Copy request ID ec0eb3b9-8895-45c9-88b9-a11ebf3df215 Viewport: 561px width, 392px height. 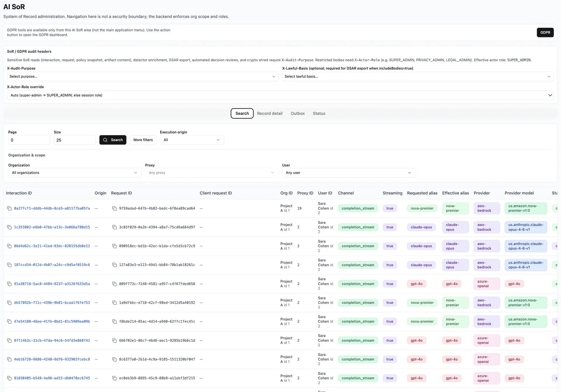[114, 378]
